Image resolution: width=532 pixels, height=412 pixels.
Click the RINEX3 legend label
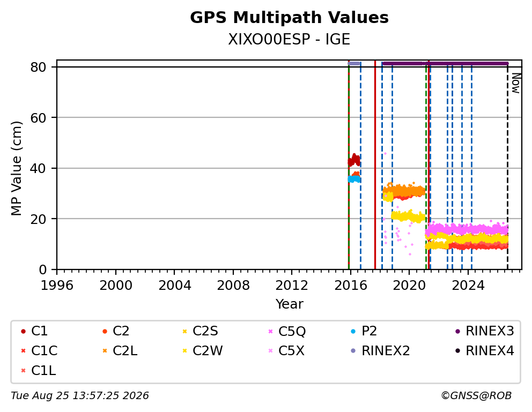click(490, 331)
